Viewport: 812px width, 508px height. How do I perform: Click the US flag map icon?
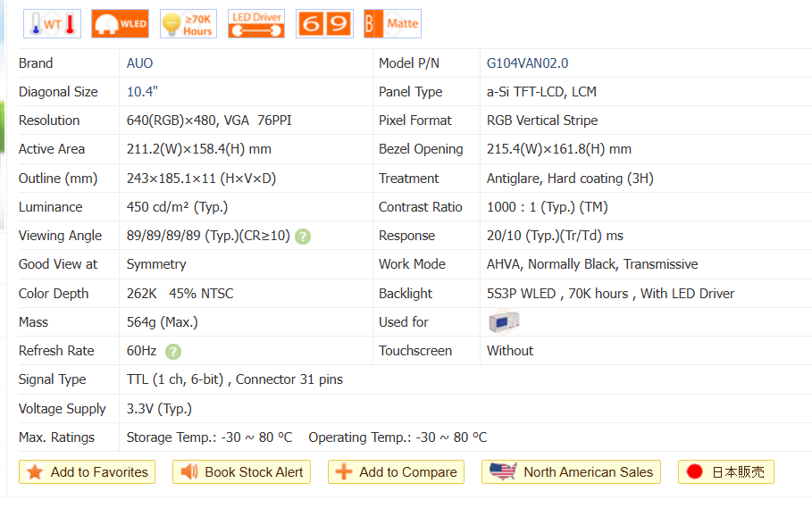pos(503,472)
